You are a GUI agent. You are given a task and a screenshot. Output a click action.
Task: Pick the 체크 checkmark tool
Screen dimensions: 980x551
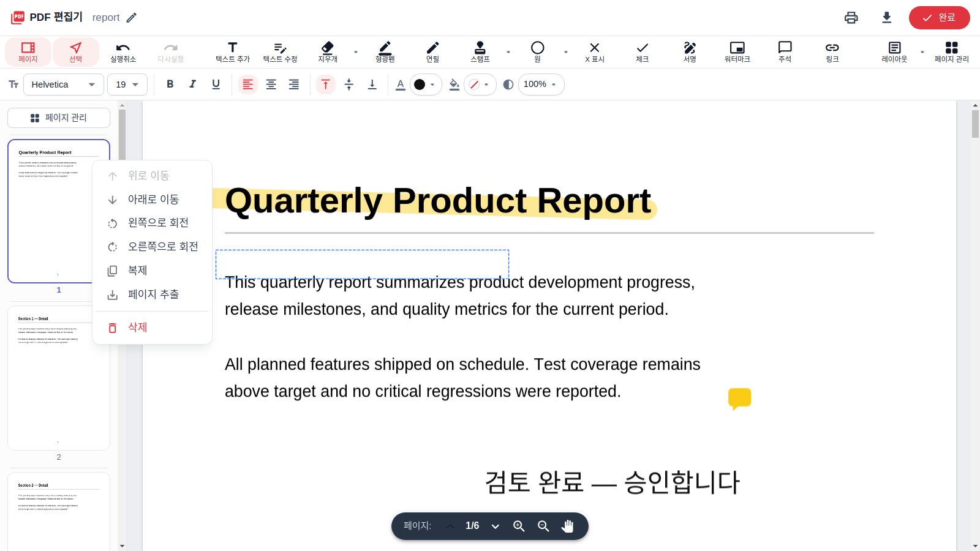click(643, 52)
